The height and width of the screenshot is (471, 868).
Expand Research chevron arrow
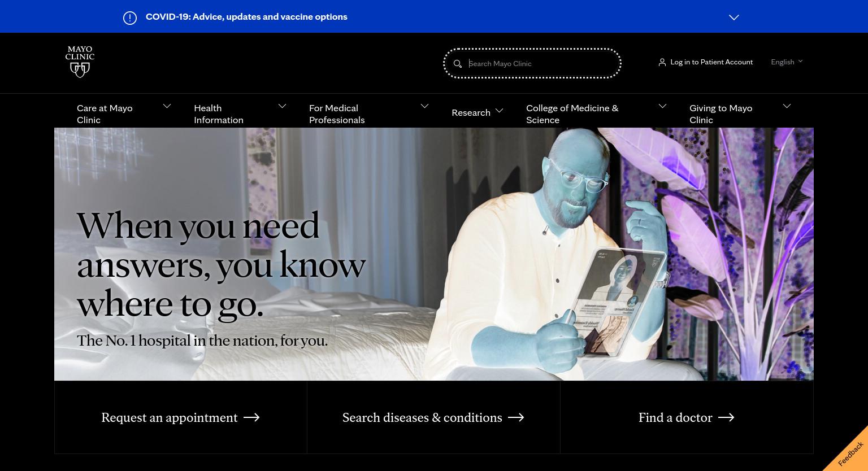(x=499, y=111)
